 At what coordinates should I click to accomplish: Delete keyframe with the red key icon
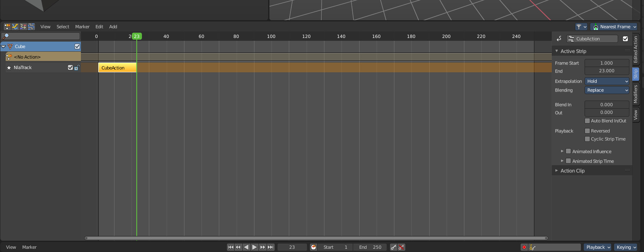tap(402, 247)
